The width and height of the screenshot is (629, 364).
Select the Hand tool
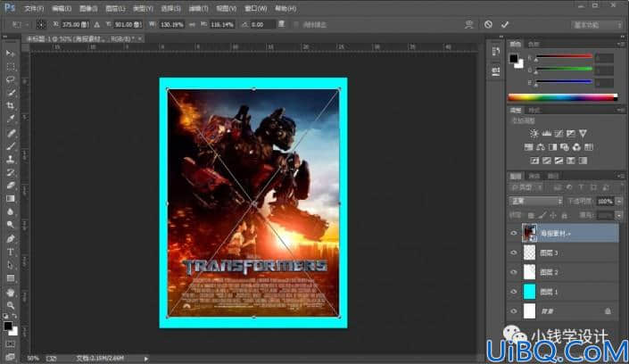(x=11, y=292)
